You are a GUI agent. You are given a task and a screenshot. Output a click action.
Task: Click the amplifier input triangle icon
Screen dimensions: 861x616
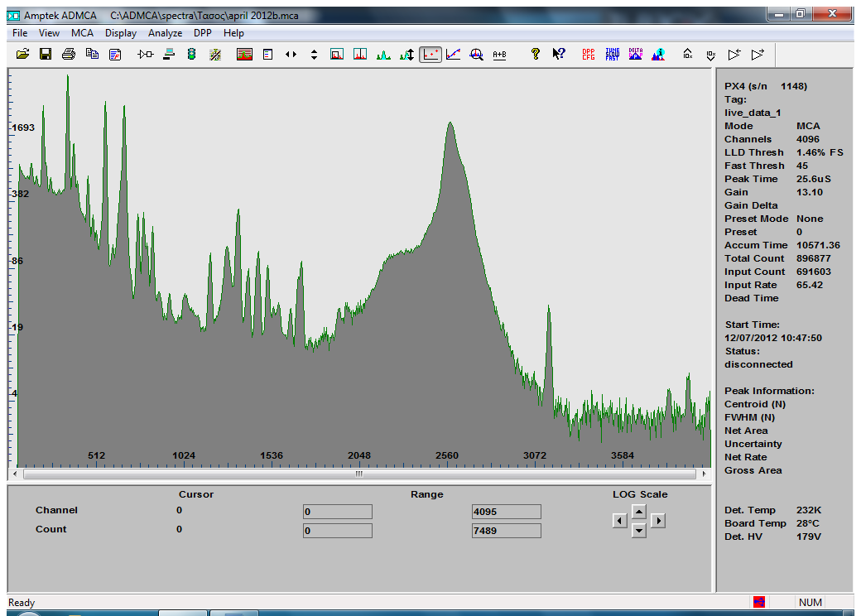point(734,54)
